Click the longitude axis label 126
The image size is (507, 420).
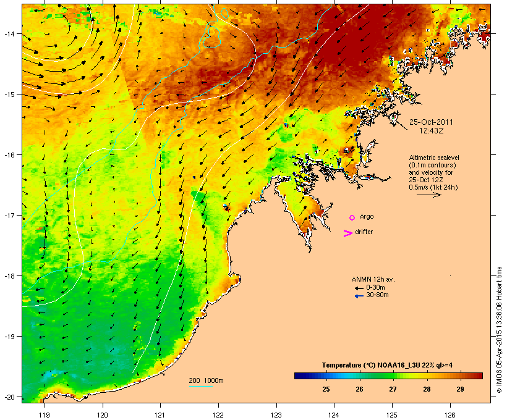coord(450,415)
